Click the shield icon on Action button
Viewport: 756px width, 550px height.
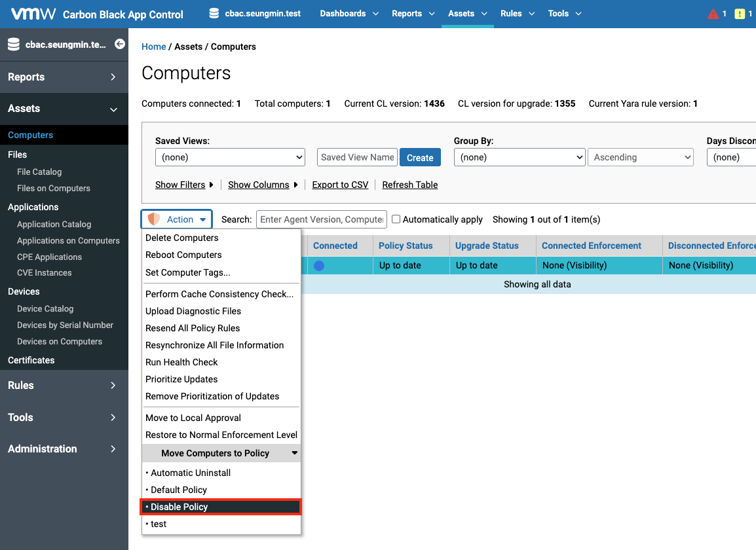click(154, 219)
